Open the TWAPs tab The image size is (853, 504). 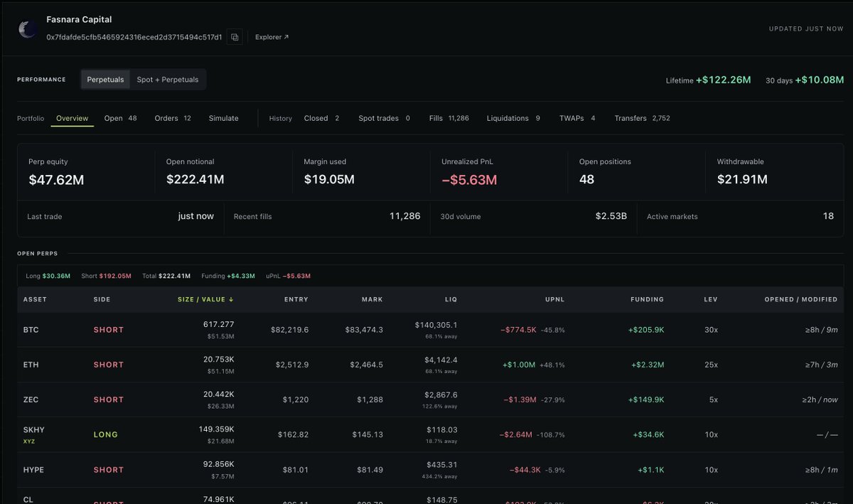point(577,118)
